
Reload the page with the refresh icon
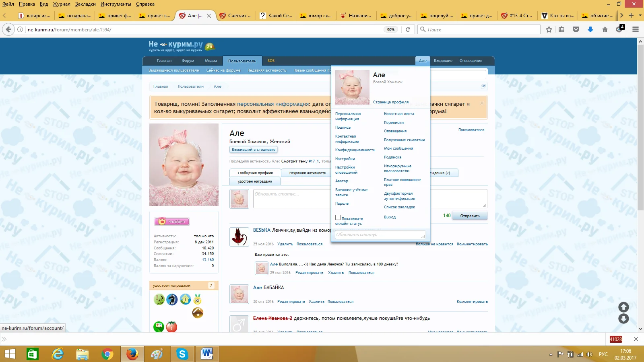click(x=408, y=29)
